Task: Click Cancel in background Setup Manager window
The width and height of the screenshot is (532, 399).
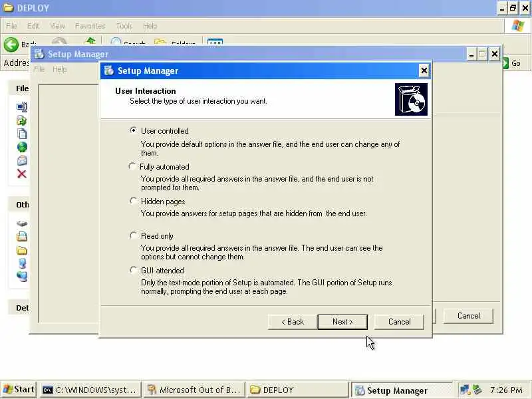Action: pyautogui.click(x=468, y=316)
